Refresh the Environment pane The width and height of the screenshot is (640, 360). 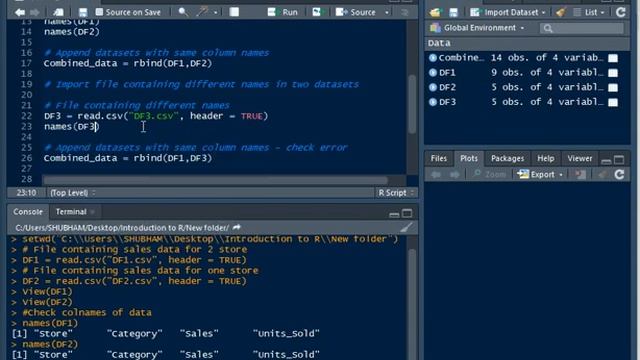tap(620, 12)
